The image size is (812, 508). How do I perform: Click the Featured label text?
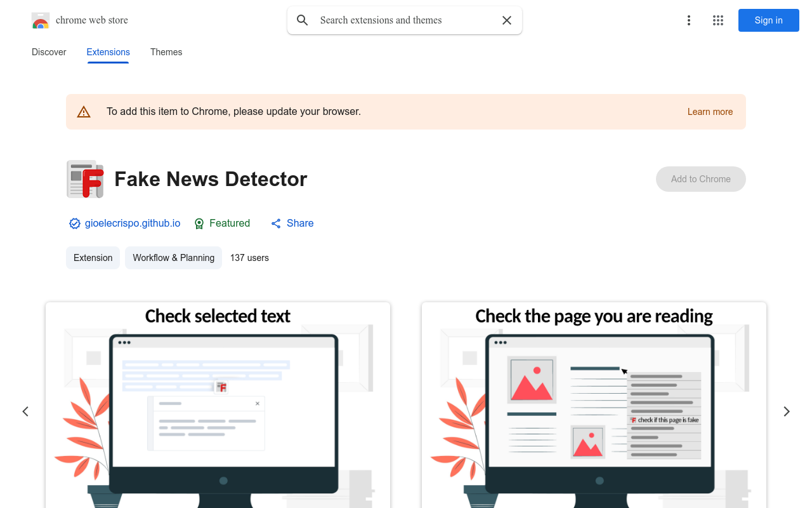[x=230, y=224]
